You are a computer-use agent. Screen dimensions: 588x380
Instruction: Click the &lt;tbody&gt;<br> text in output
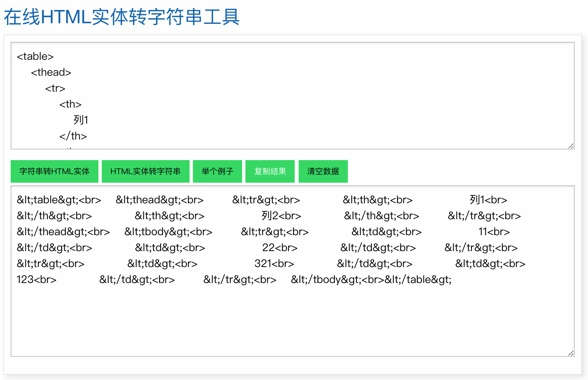[168, 232]
